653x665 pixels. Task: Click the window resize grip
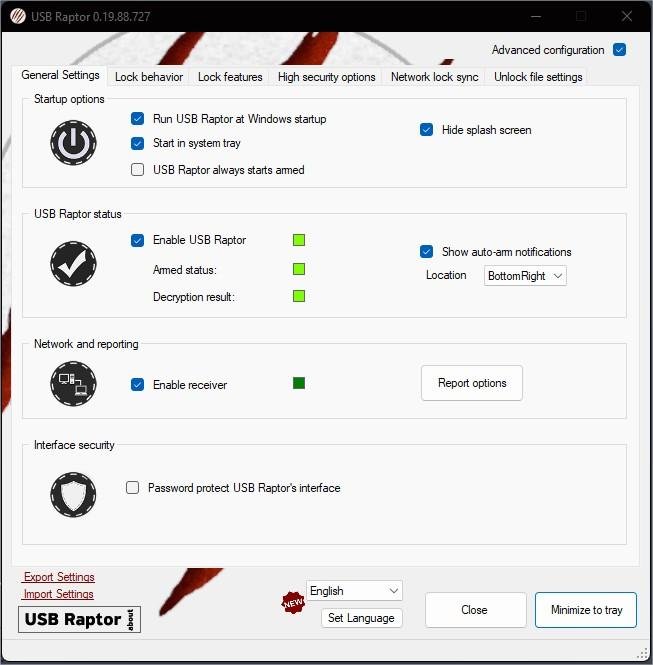tap(642, 654)
